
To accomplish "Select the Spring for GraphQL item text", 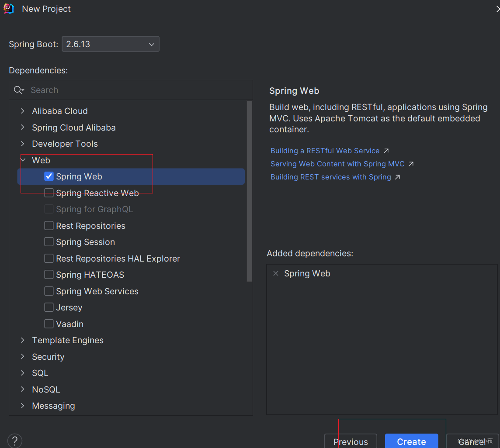I will click(x=94, y=209).
